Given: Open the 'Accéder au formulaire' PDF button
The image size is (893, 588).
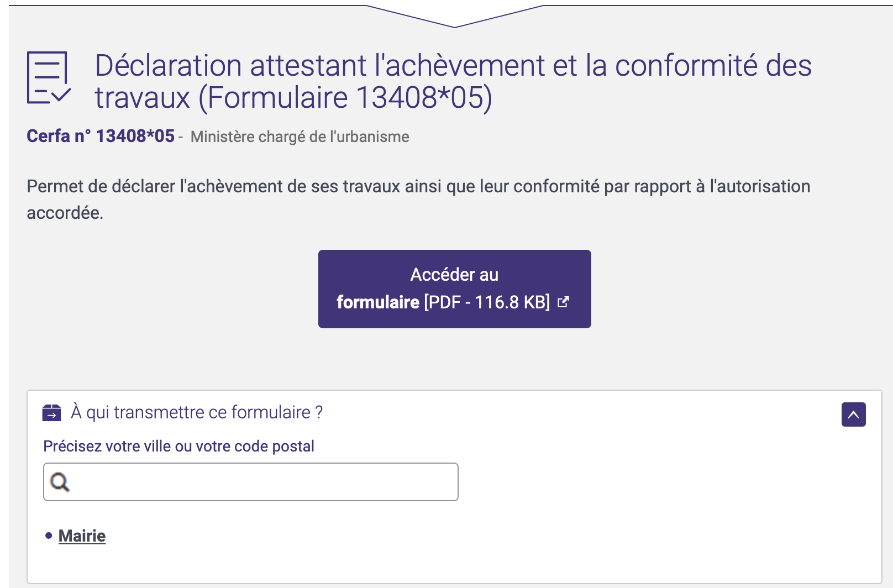Looking at the screenshot, I should 454,289.
